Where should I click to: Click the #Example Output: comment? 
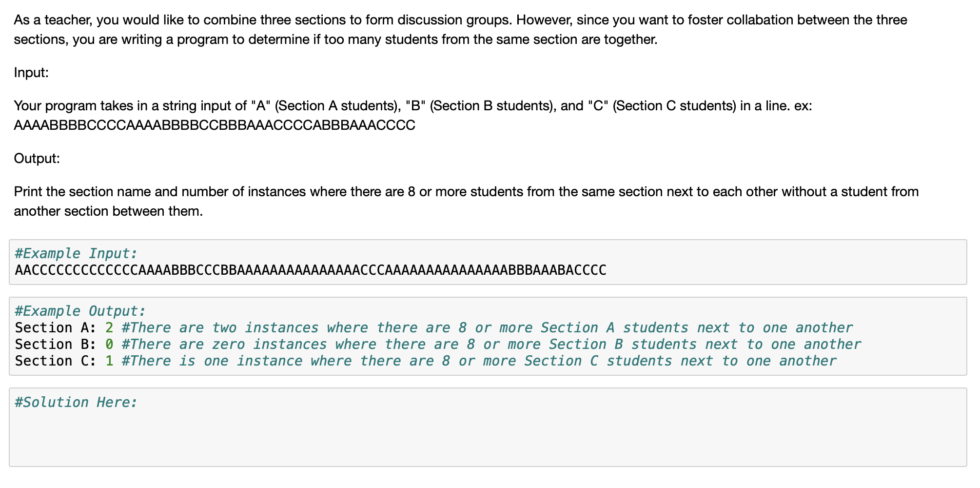click(80, 311)
